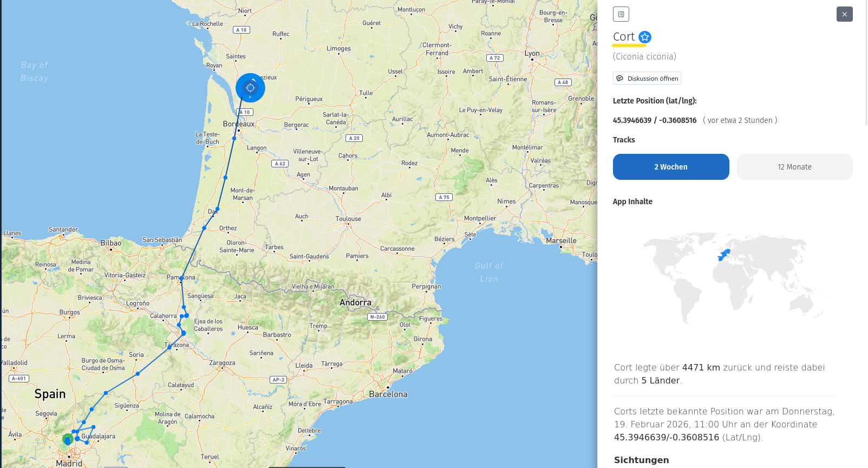The height and width of the screenshot is (468, 868).
Task: Click the track point near Bordeaux
Action: click(x=234, y=139)
